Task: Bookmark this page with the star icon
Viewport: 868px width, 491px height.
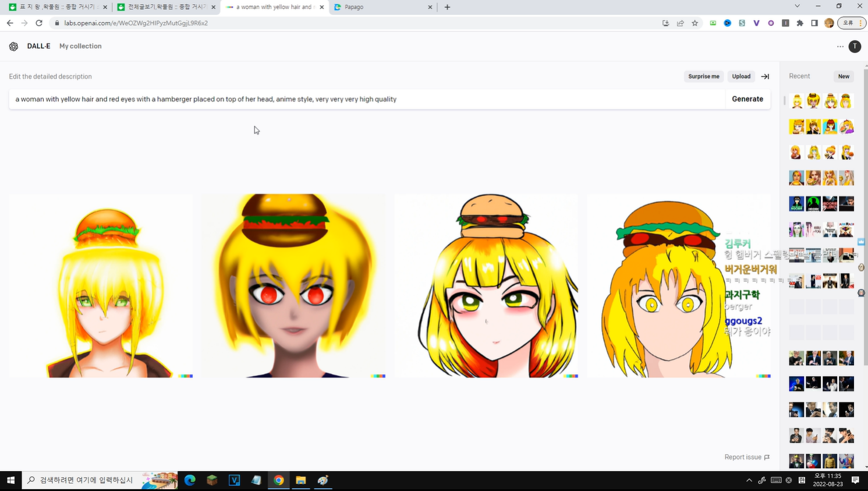Action: (x=695, y=23)
